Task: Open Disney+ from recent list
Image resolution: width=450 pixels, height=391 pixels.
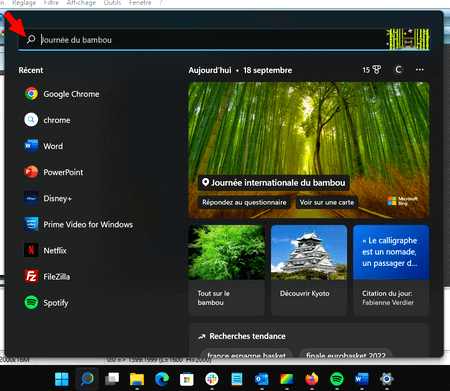Action: pos(48,198)
